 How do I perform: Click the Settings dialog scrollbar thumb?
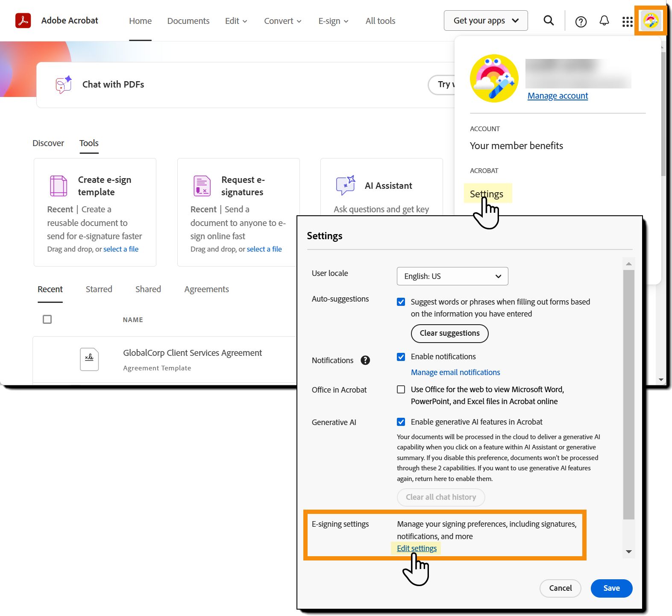tap(628, 394)
